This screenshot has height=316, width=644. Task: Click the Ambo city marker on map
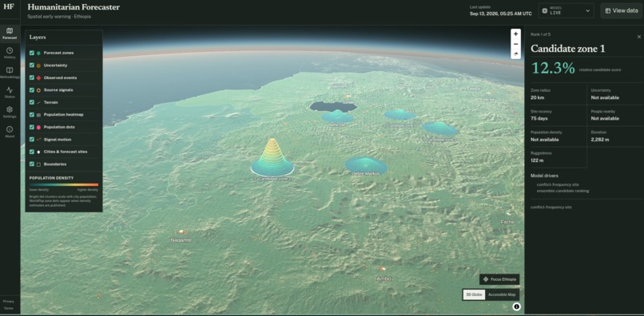(x=383, y=268)
